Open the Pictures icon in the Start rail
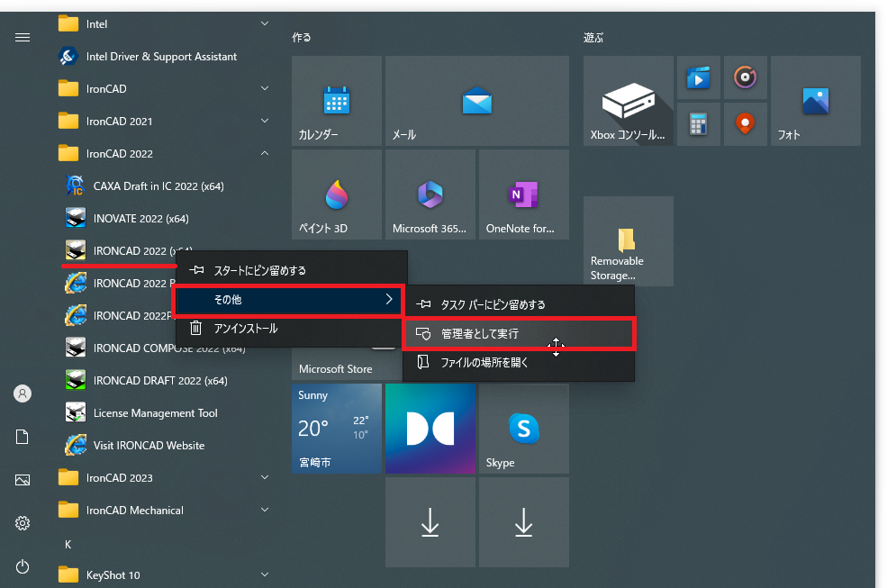The image size is (887, 588). (23, 480)
